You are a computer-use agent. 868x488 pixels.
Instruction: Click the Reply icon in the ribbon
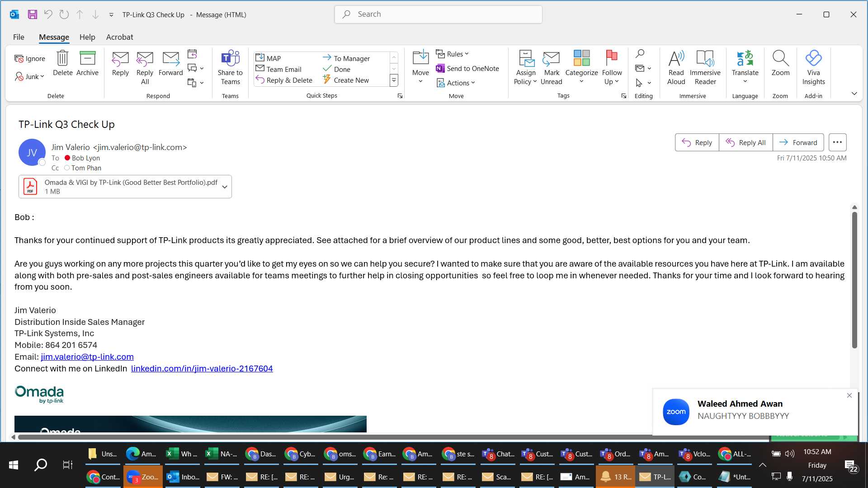point(120,63)
